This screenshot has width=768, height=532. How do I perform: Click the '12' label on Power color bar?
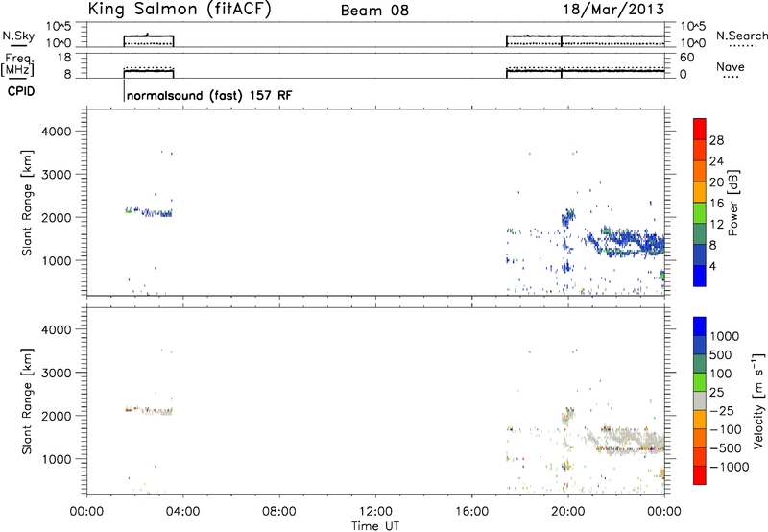[716, 225]
